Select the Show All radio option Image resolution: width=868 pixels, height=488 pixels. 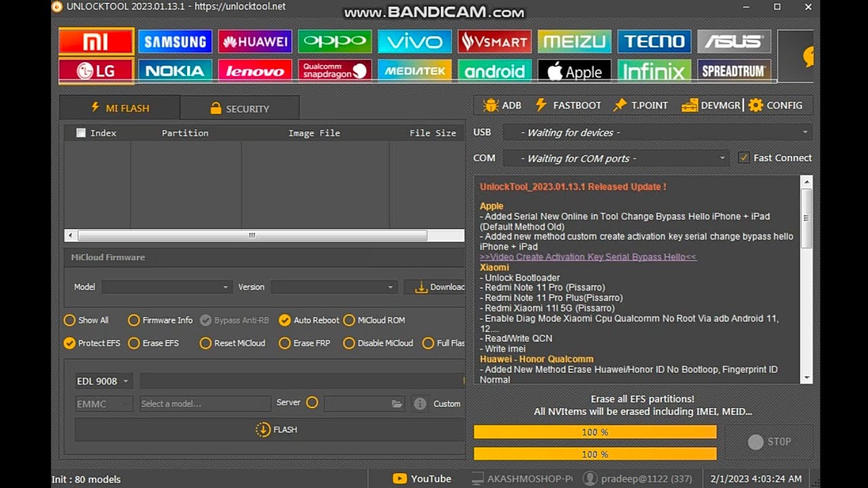(x=86, y=320)
